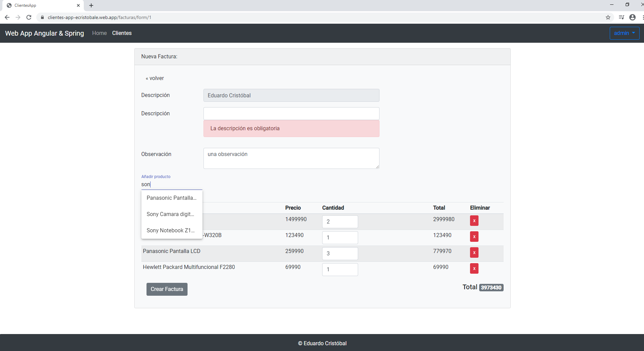Bookmark page with the star icon
644x351 pixels.
608,17
